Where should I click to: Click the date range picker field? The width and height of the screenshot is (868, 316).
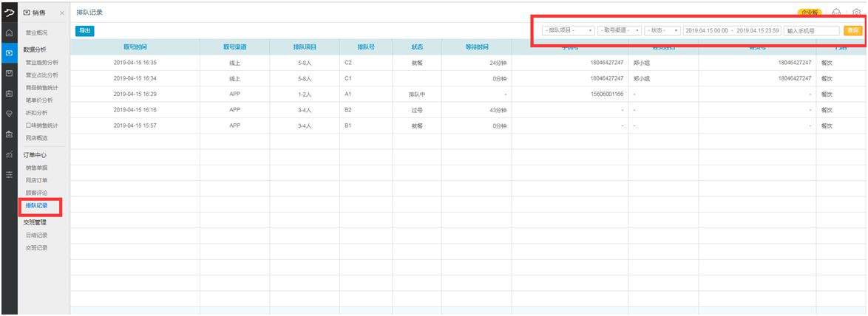pyautogui.click(x=731, y=30)
